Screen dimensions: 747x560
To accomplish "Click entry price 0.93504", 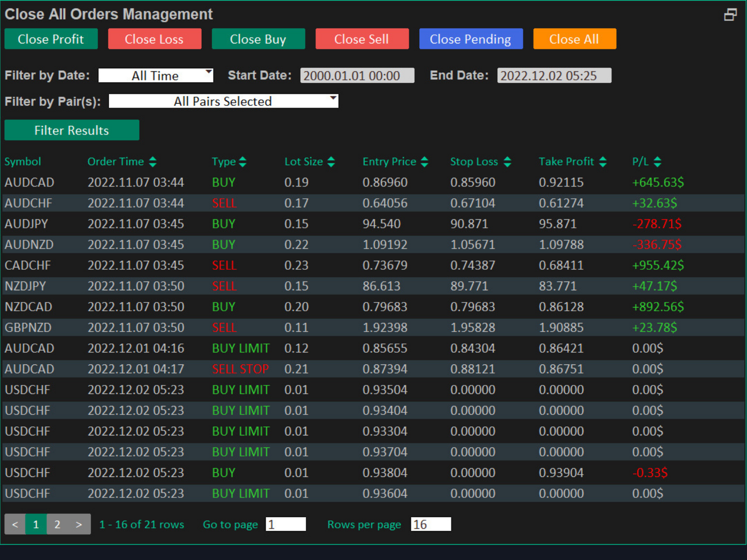I will [385, 390].
